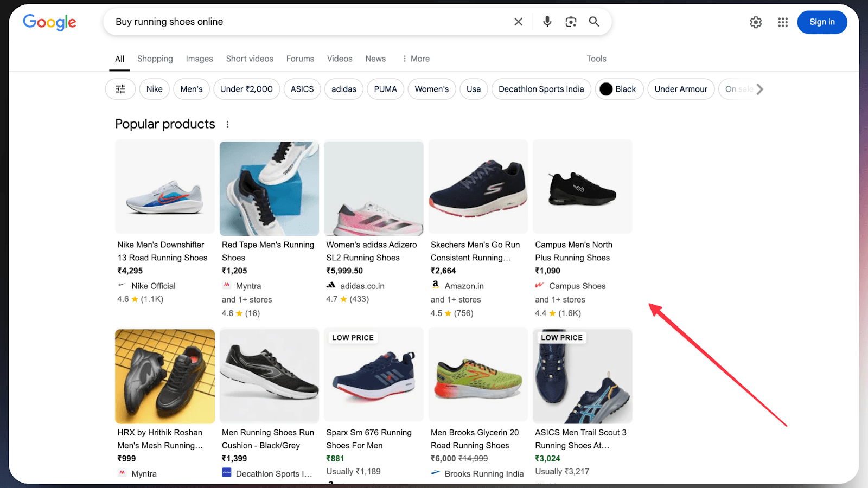
Task: Open Sparx Sm 676 Running Shoes title
Action: pyautogui.click(x=369, y=439)
